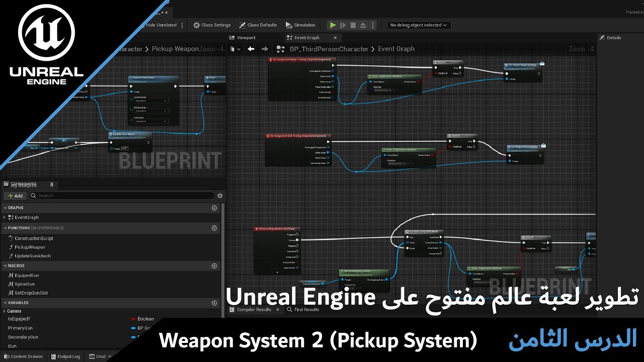Open My Blueprint settings gear
This screenshot has height=362, width=644.
(220, 196)
